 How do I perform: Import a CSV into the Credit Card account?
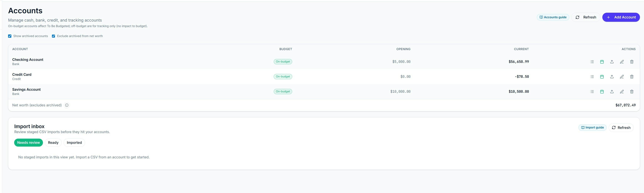click(612, 77)
